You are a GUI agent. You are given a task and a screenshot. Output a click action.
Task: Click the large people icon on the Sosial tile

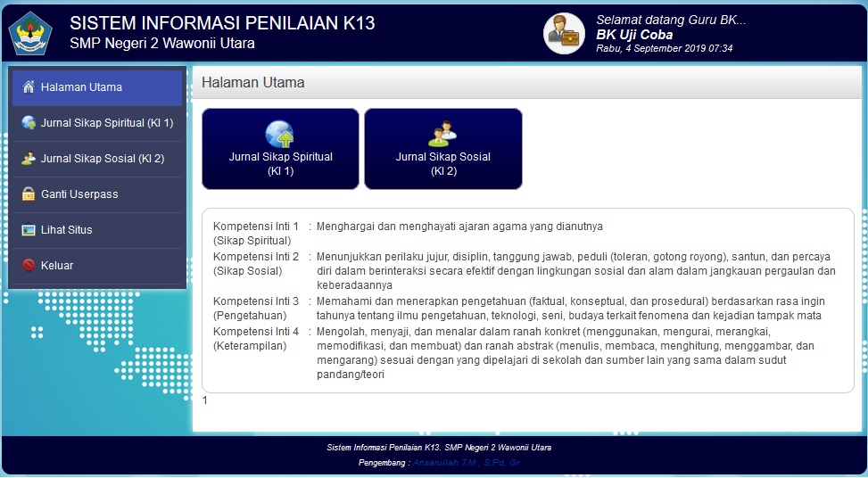[x=442, y=134]
